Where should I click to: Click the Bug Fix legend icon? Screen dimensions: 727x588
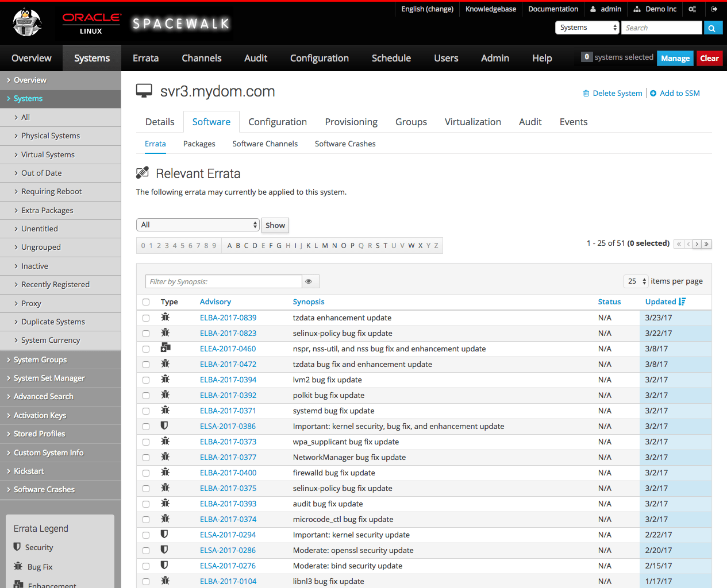click(18, 566)
